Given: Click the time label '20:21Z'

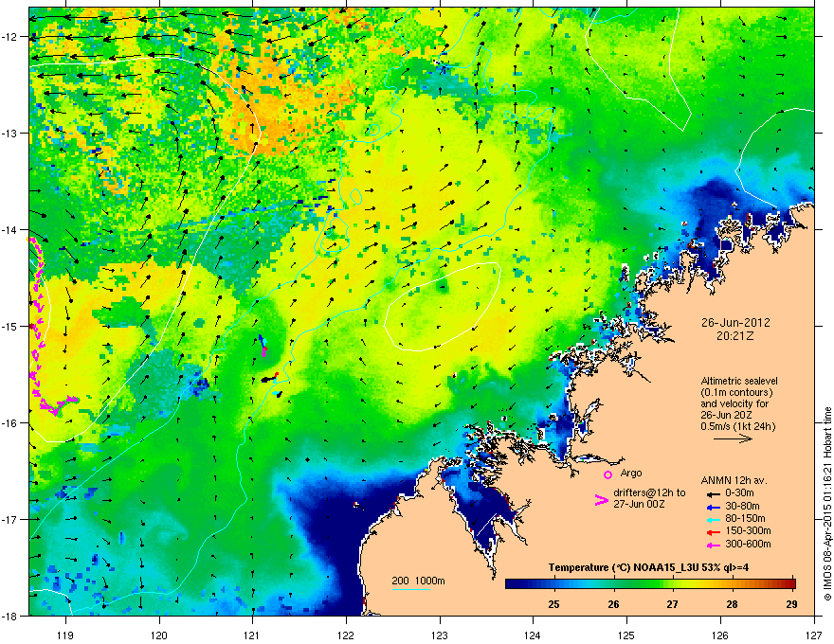Looking at the screenshot, I should pos(735,336).
